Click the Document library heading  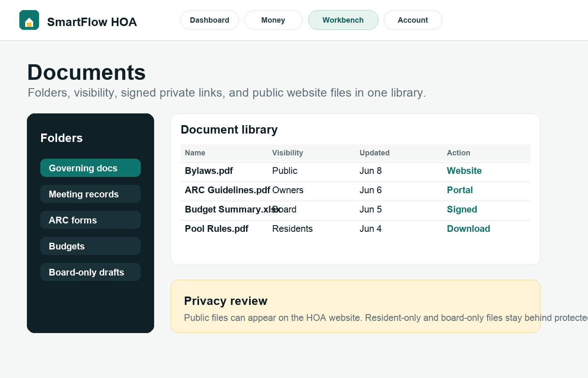(x=229, y=130)
